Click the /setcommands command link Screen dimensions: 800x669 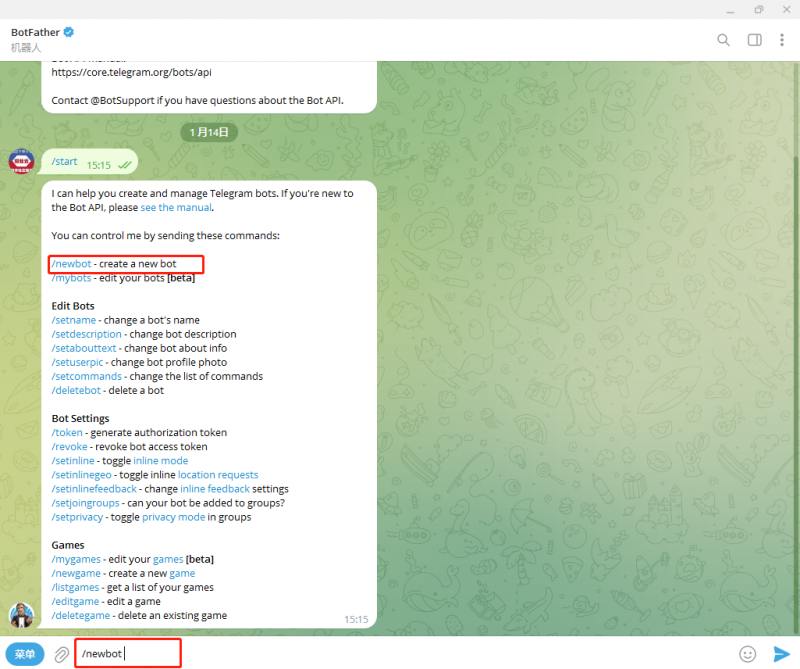pos(86,376)
